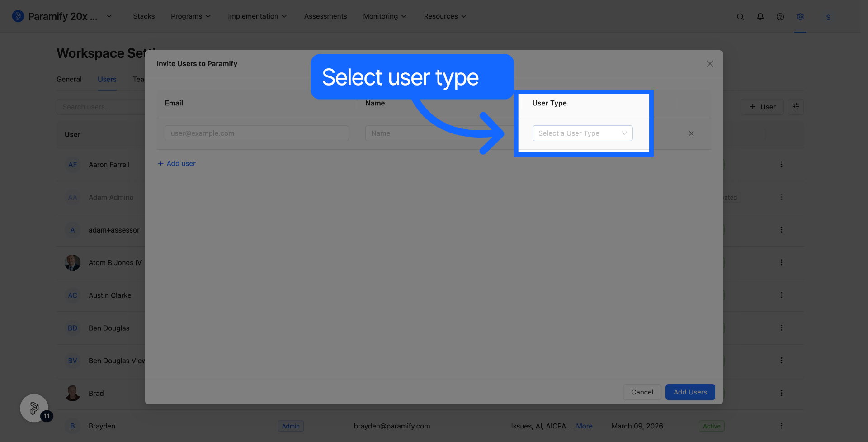
Task: Go to Assessments
Action: 325,16
